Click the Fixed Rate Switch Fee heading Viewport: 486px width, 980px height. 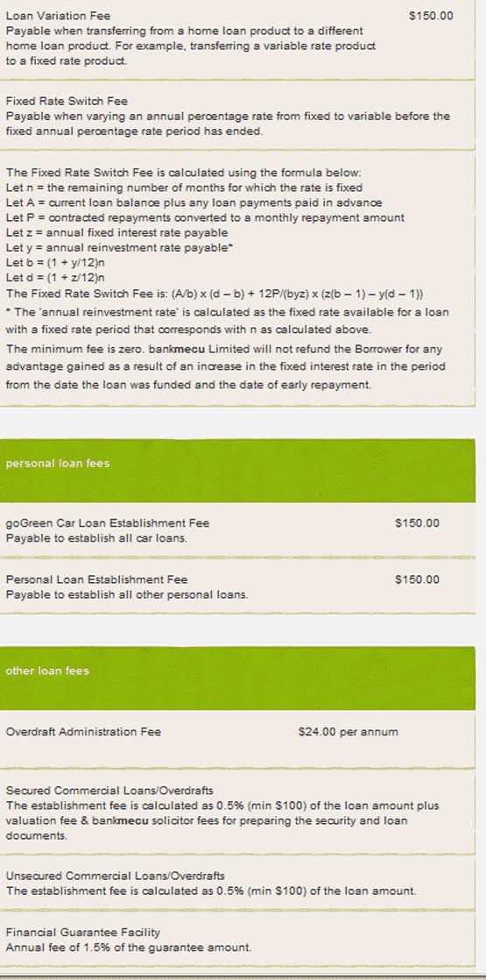pos(67,102)
